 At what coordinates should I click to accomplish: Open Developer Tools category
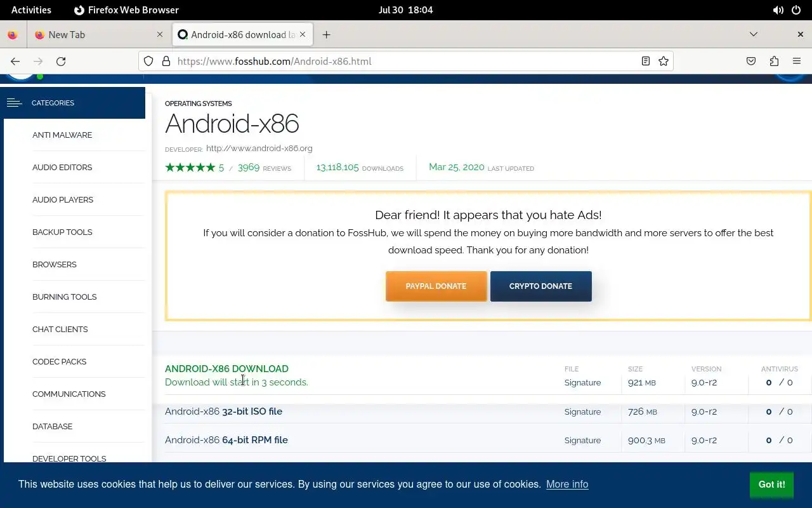pyautogui.click(x=69, y=458)
